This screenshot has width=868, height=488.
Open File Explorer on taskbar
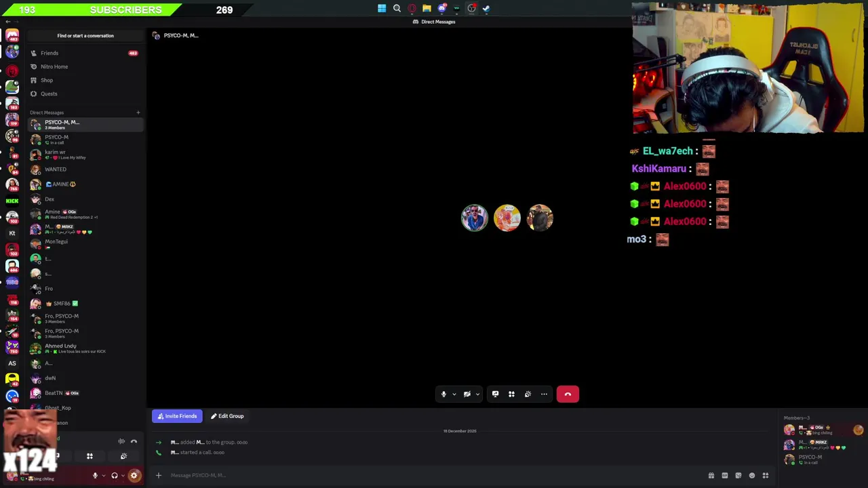pyautogui.click(x=427, y=8)
